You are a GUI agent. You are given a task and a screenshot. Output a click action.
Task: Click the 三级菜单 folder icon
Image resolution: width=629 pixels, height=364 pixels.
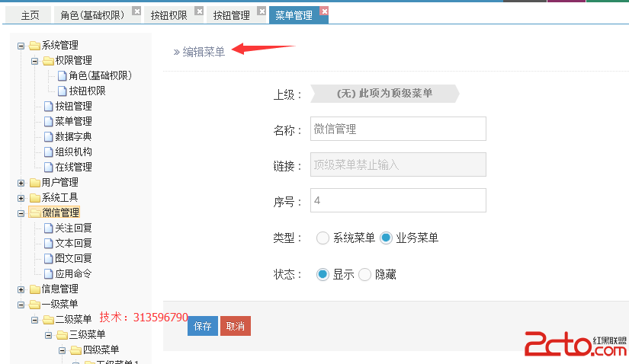coord(62,335)
